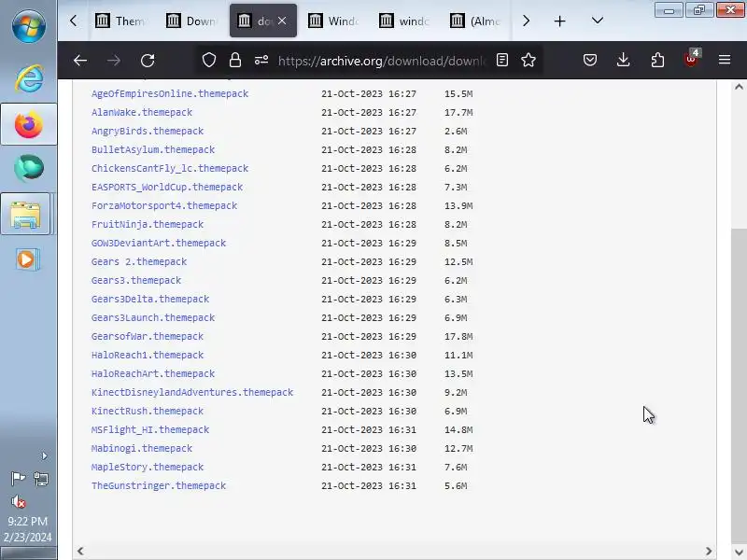Download Gears3Launch.themepack
Viewport: 747px width, 560px height.
(x=153, y=317)
